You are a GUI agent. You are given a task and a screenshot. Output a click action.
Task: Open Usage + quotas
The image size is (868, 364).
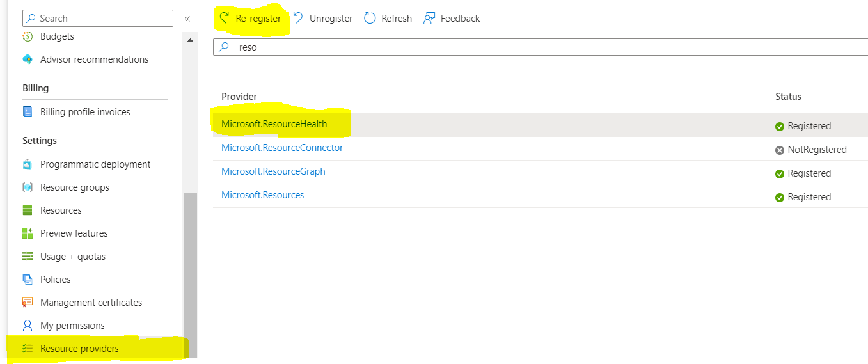tap(73, 257)
